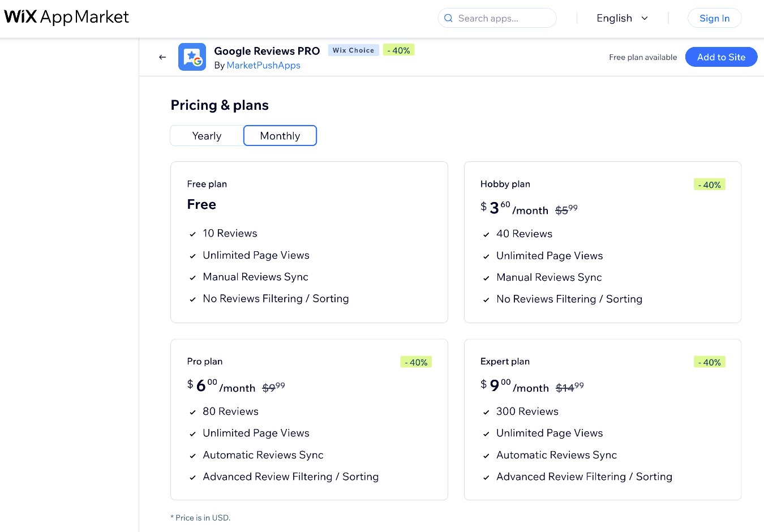Click the Google Reviews PRO app icon
The image size is (764, 532).
(x=192, y=57)
